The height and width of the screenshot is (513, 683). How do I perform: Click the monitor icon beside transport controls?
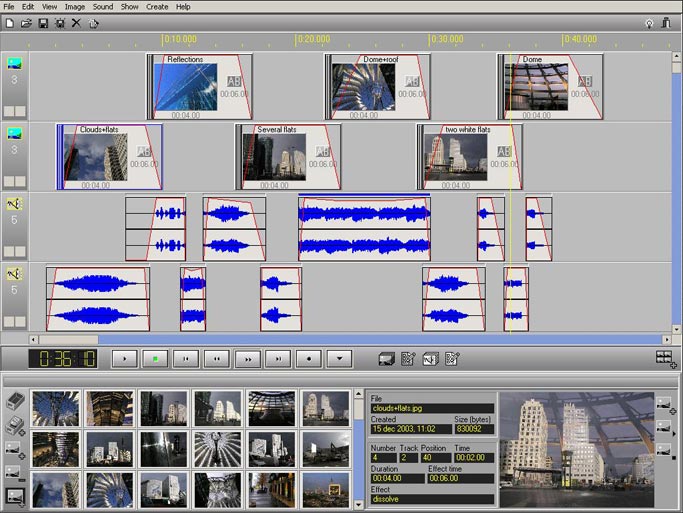[387, 358]
